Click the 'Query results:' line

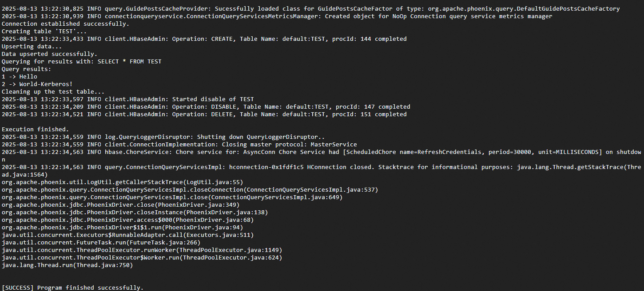point(26,69)
